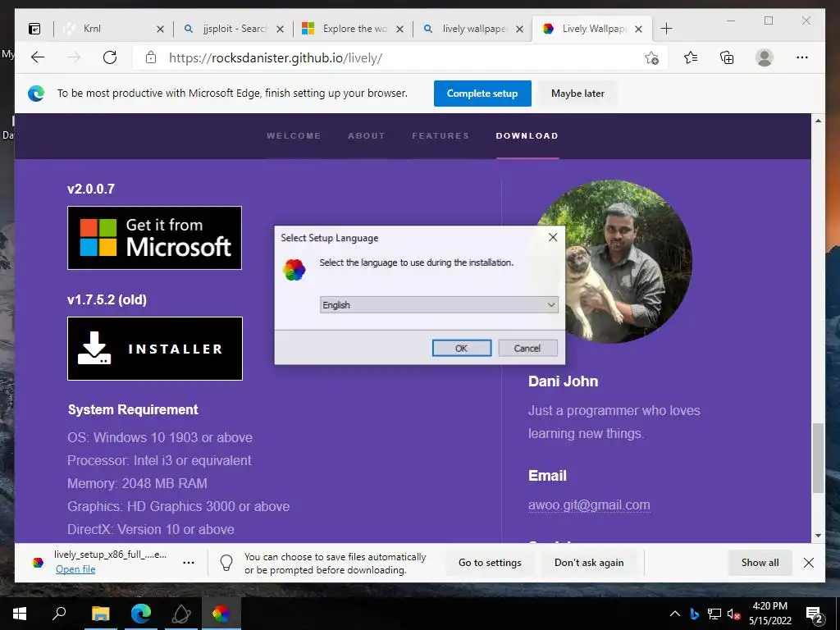
Task: Click Open file for lively setup download
Action: click(75, 569)
